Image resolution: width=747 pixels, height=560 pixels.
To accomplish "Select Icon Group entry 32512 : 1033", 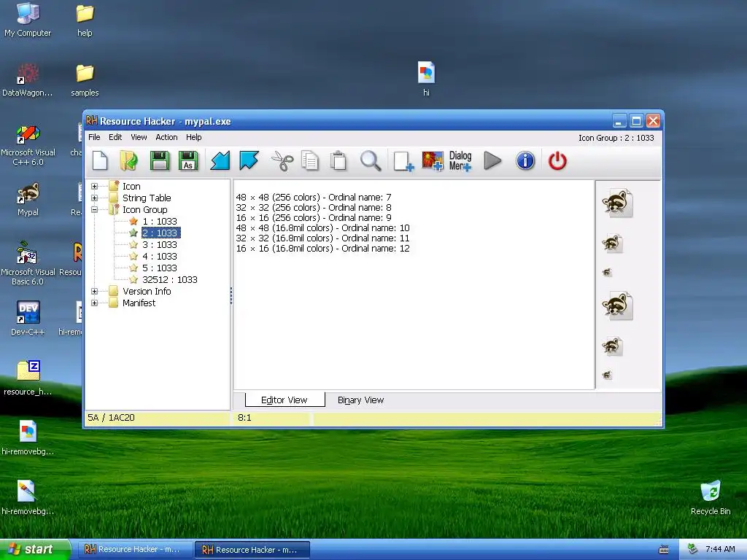I will tap(169, 279).
